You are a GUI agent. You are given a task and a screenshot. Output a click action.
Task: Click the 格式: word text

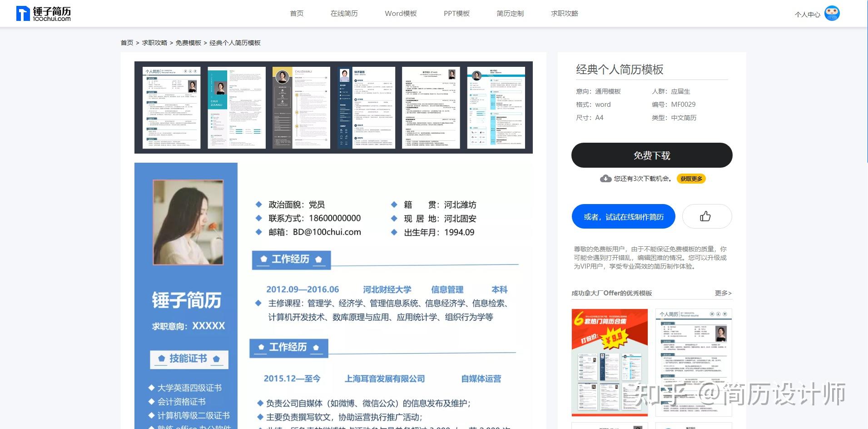coord(593,105)
